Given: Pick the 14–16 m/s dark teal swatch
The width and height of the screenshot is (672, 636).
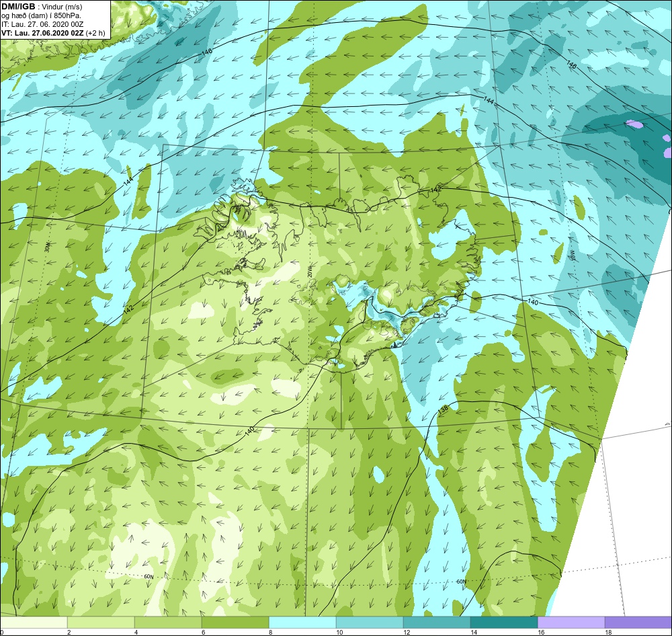Looking at the screenshot, I should (x=504, y=622).
